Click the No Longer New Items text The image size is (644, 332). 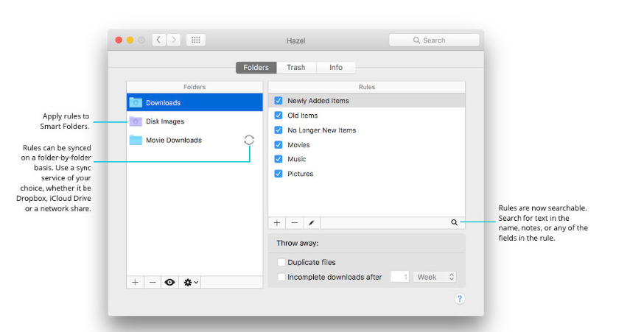[321, 130]
